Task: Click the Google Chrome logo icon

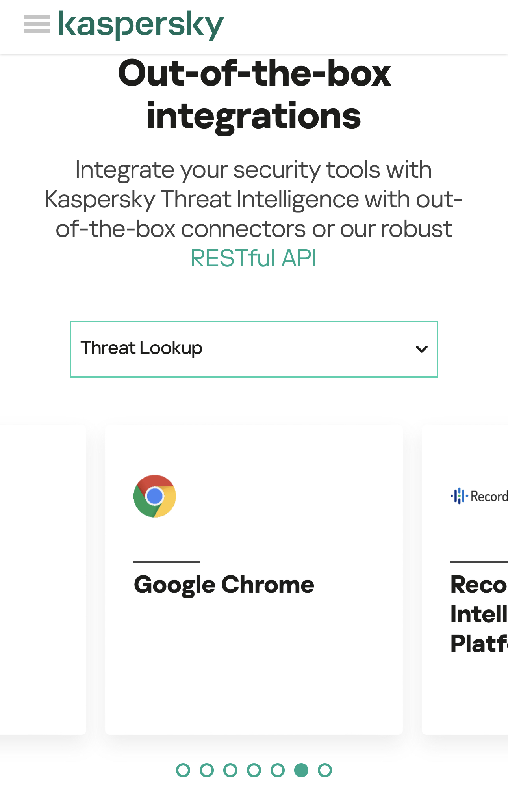Action: pyautogui.click(x=155, y=496)
